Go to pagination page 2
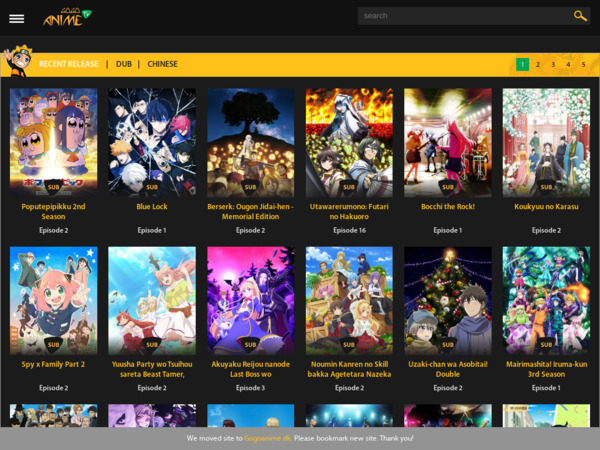The height and width of the screenshot is (450, 600). pos(538,64)
